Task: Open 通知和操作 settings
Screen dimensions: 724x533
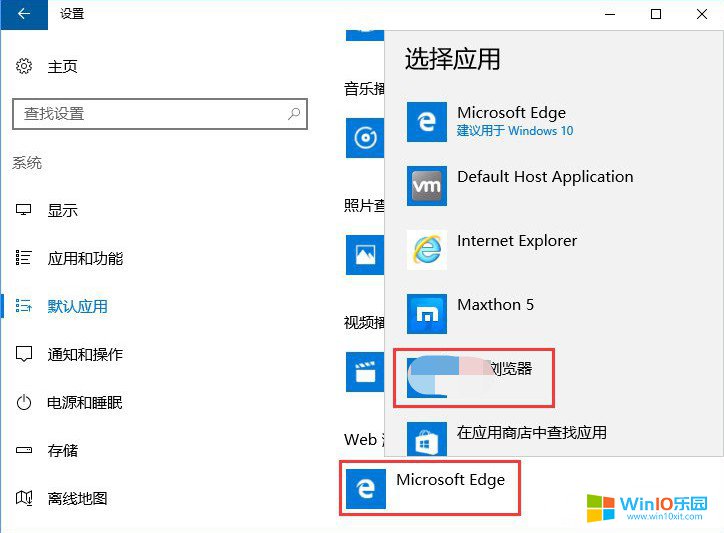Action: click(85, 354)
